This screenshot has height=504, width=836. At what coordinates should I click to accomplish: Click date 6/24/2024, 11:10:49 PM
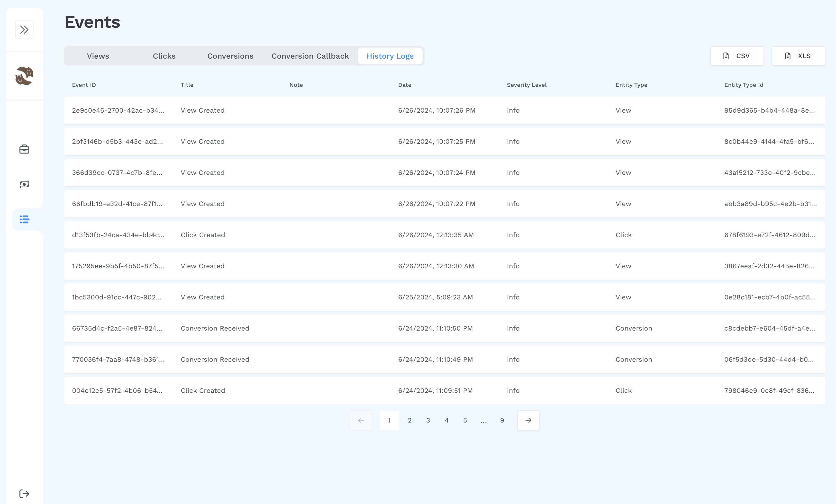point(435,360)
